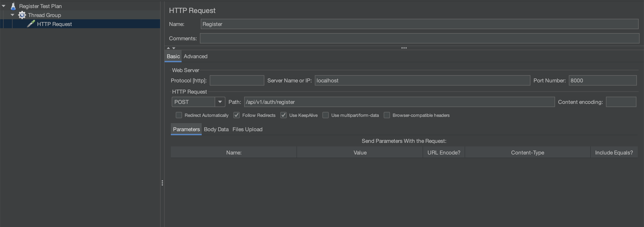This screenshot has height=227, width=644.
Task: Click the Port Number field showing 8000
Action: click(602, 80)
